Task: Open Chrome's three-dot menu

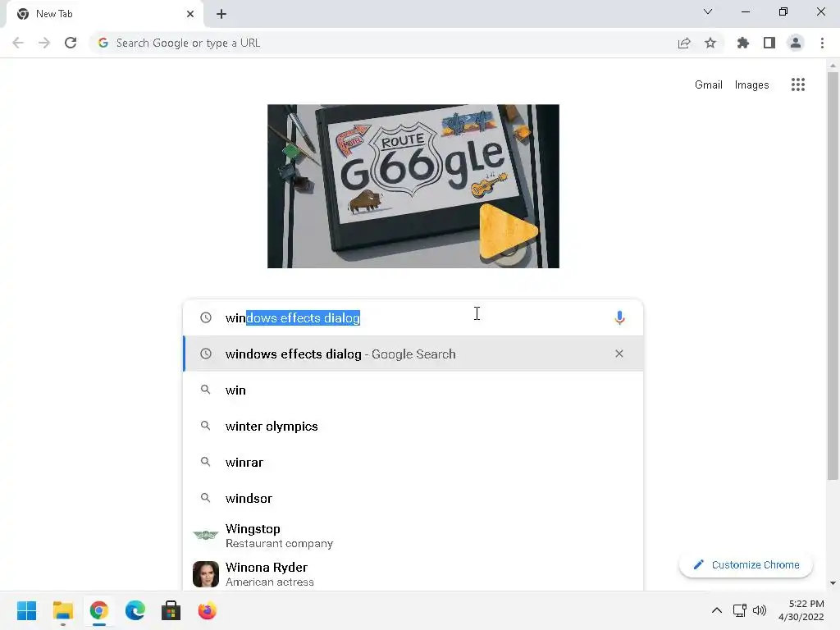Action: pyautogui.click(x=822, y=43)
